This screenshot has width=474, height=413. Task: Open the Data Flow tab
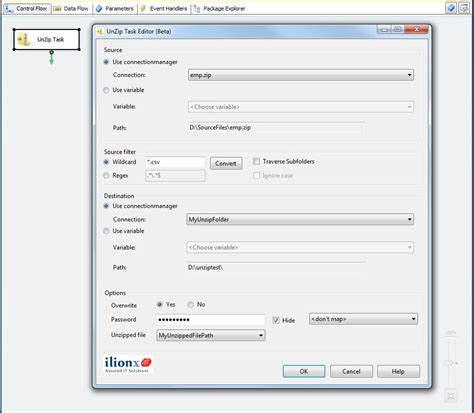(x=71, y=9)
